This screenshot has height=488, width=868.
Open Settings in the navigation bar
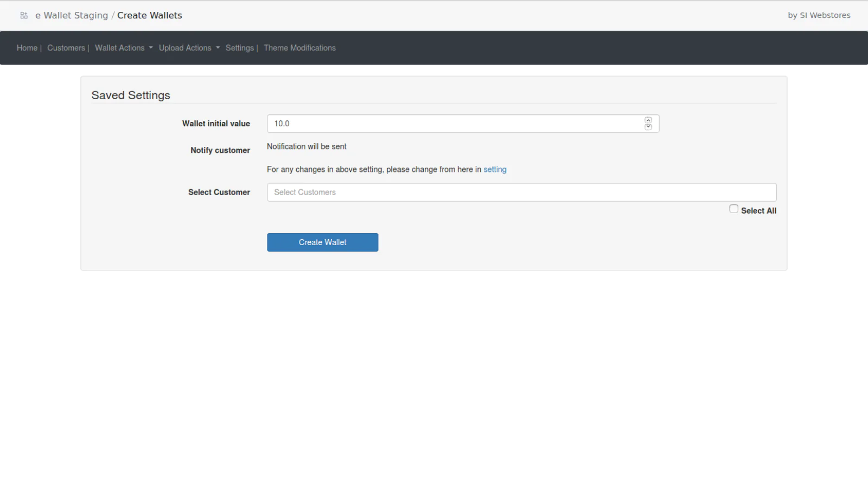coord(239,48)
